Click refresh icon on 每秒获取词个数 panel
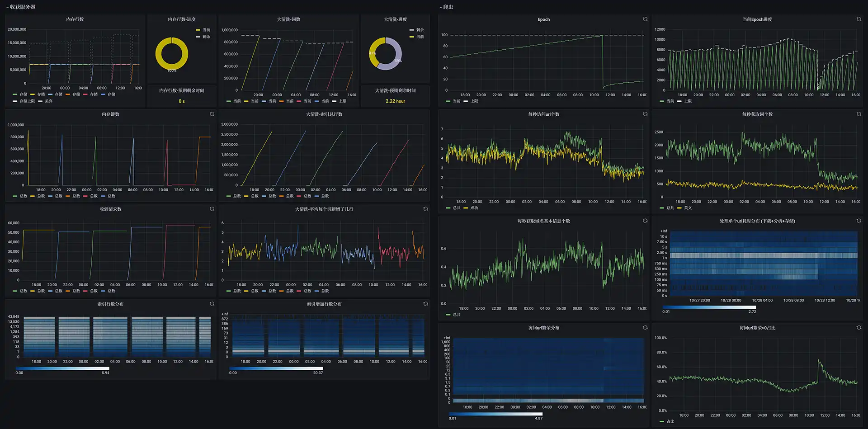This screenshot has height=429, width=868. 859,114
